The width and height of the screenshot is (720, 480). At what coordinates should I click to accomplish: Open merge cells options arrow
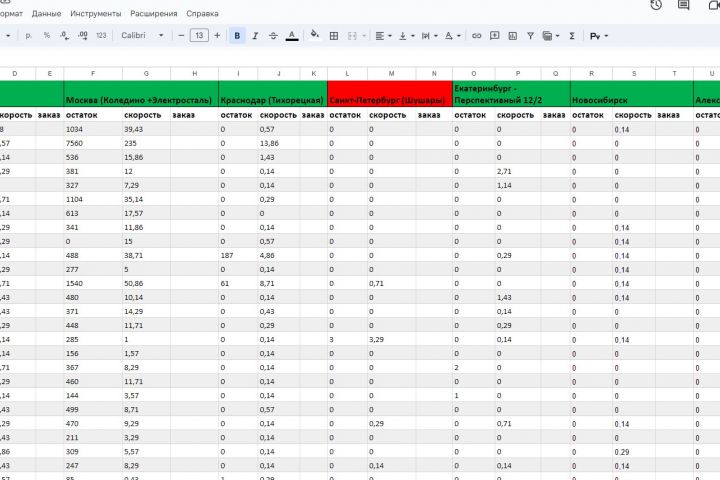365,35
